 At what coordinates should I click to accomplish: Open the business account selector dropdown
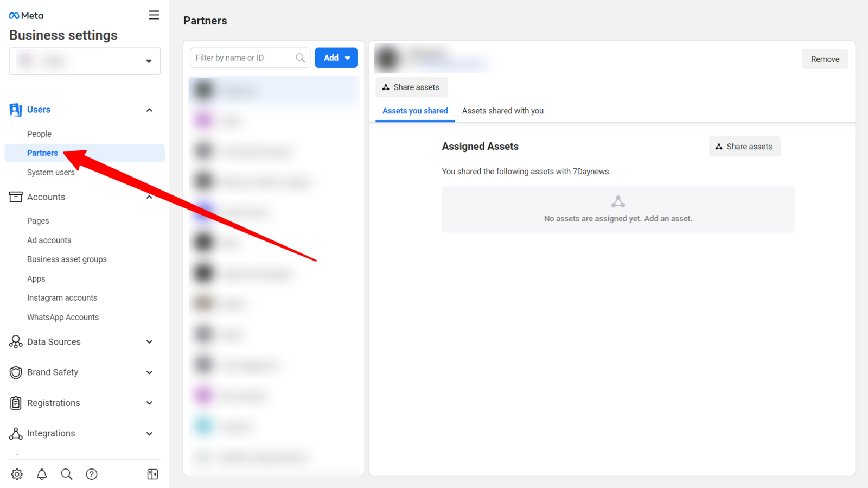(85, 61)
